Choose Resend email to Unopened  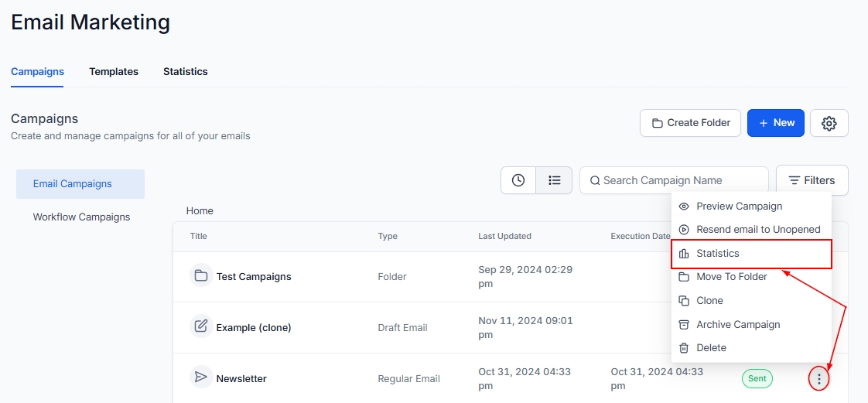pyautogui.click(x=757, y=230)
